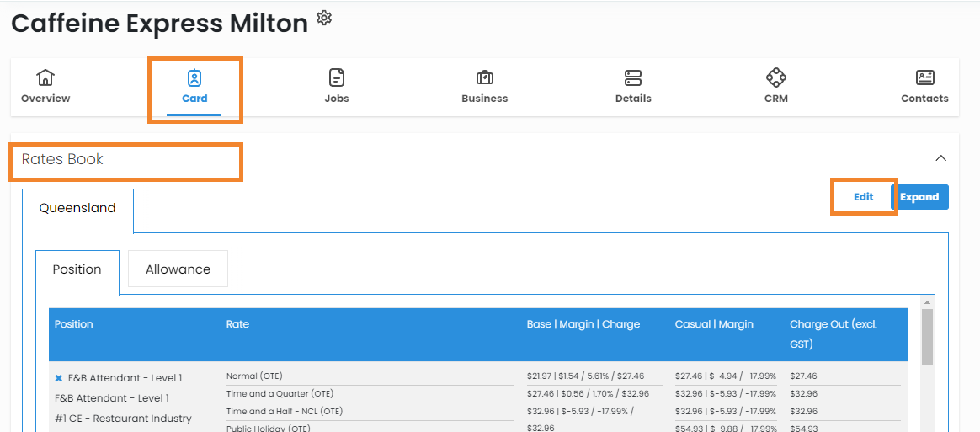Select the Queensland state tab

(77, 208)
